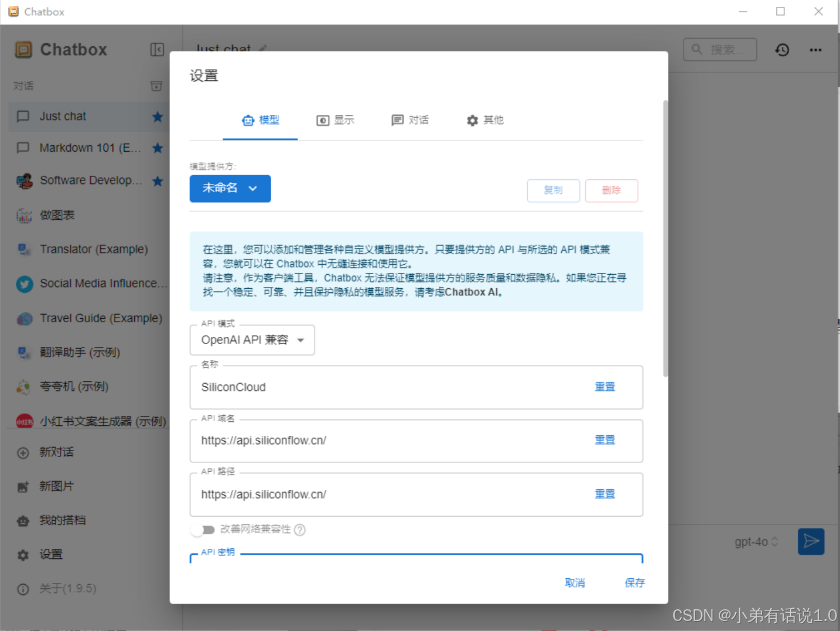This screenshot has width=840, height=631.
Task: Open 夸夸机 (示例) conversation
Action: (88, 387)
